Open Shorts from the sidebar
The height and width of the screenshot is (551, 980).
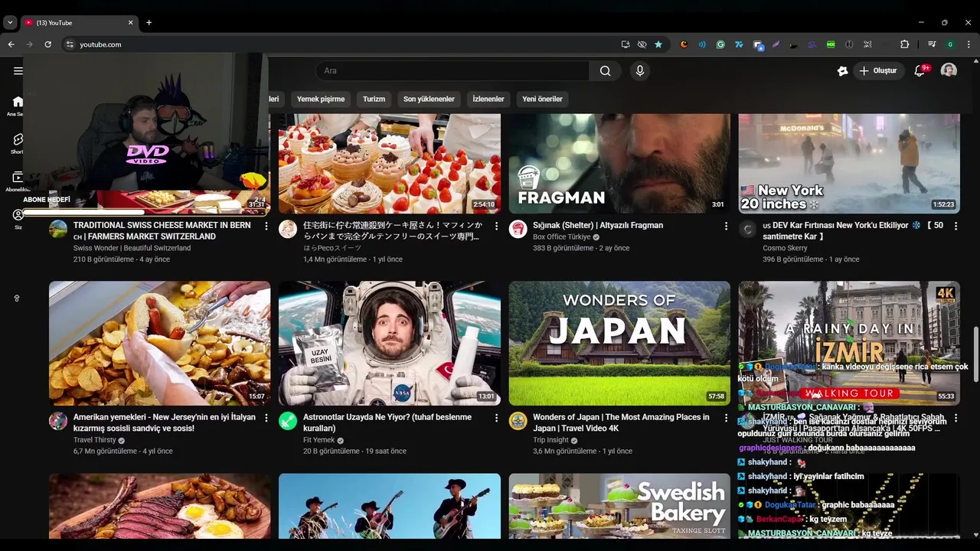tap(18, 143)
